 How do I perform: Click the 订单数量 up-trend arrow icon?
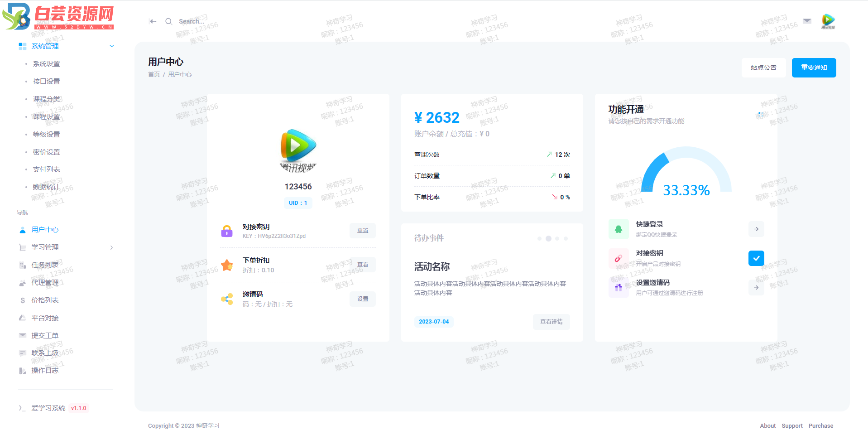553,176
